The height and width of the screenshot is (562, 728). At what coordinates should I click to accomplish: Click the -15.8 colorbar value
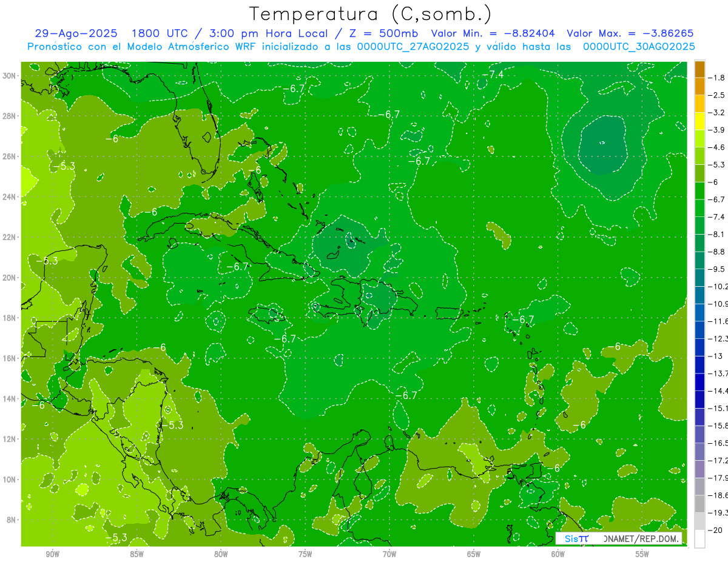718,426
